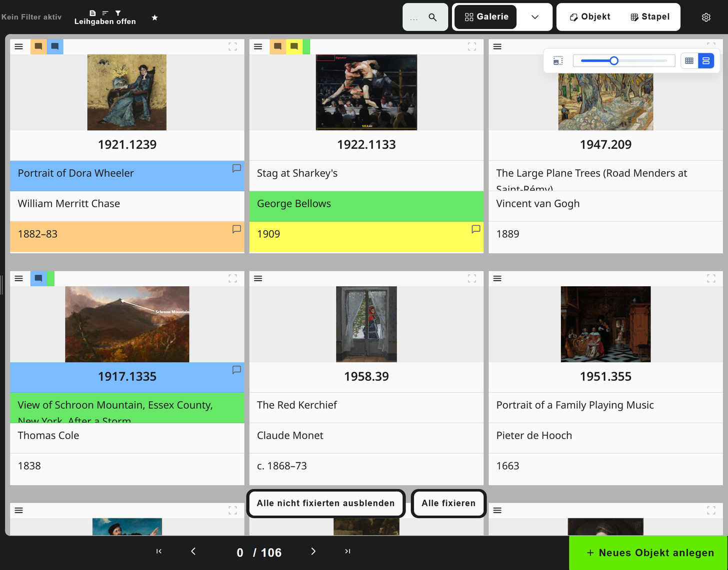The width and height of the screenshot is (728, 570).
Task: Go to the last page
Action: 347,551
